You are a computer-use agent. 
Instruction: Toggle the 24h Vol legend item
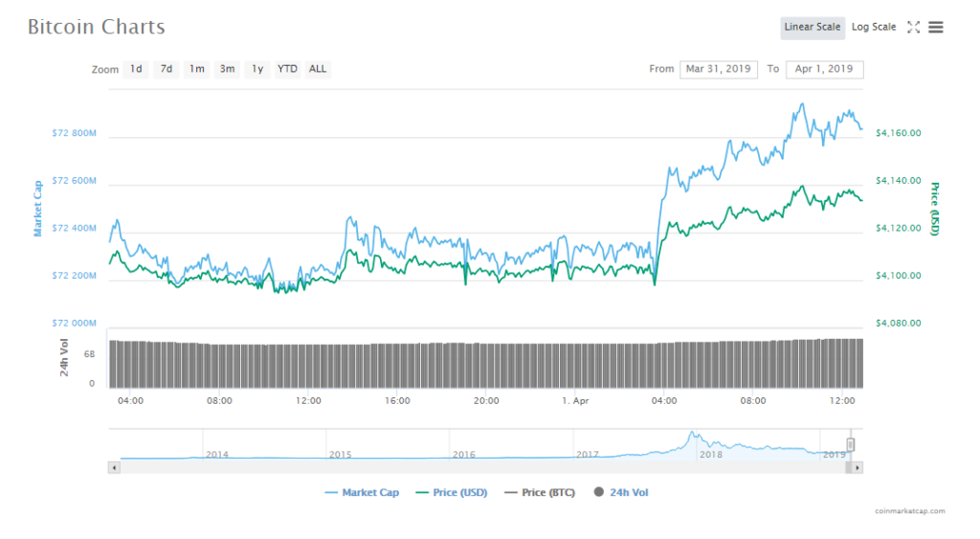pos(622,492)
